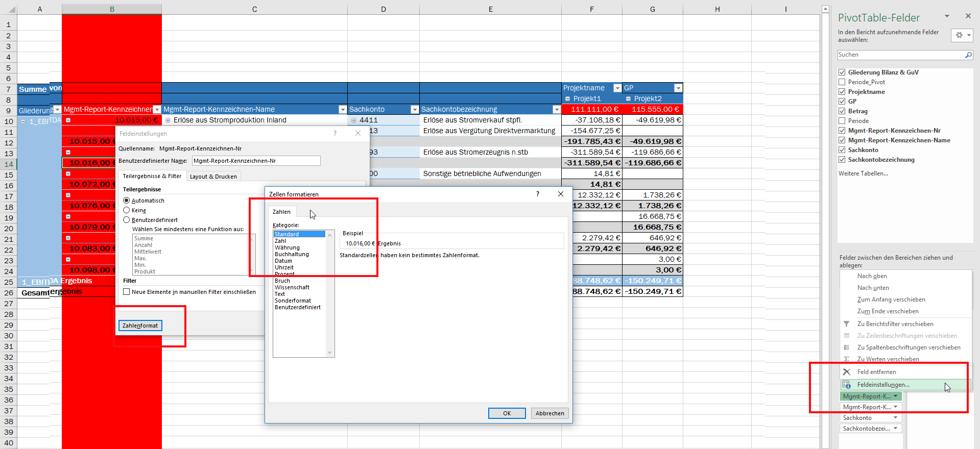
Task: Close the Feldeinstellungen dialog
Action: click(358, 133)
